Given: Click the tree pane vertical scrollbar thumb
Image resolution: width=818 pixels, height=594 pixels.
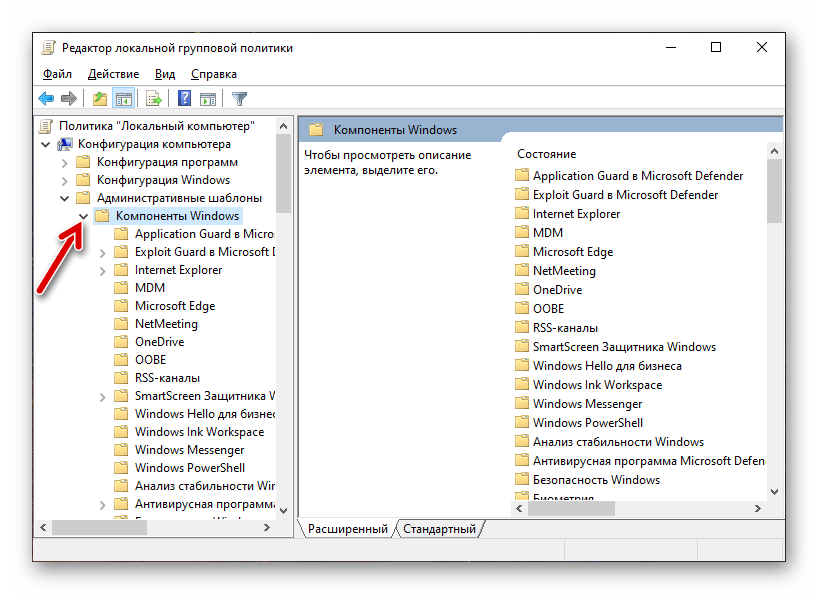Looking at the screenshot, I should [283, 174].
